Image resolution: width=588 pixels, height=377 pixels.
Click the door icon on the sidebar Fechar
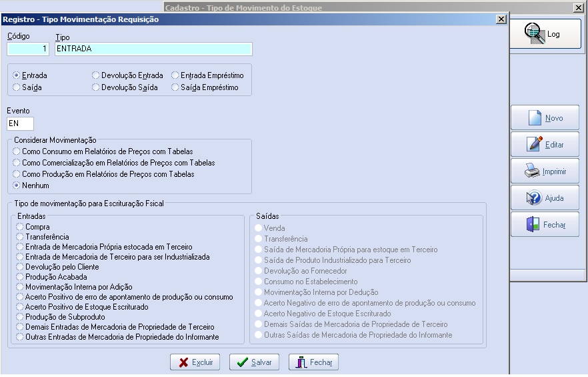click(533, 225)
